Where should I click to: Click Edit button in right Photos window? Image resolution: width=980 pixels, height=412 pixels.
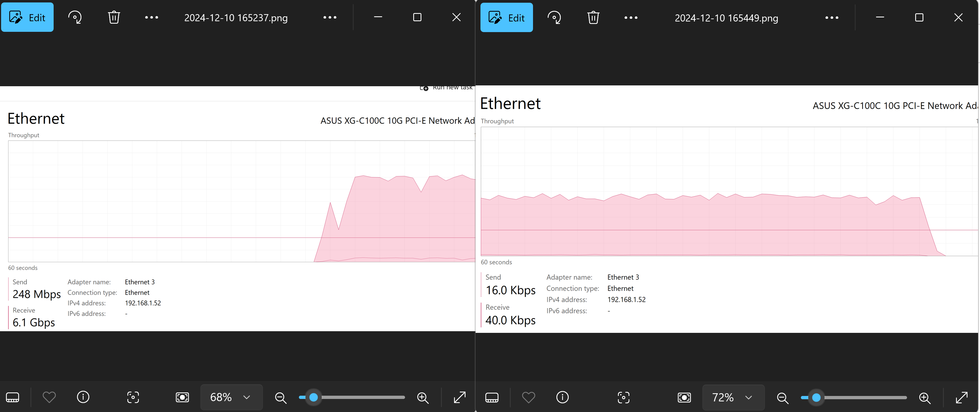506,18
